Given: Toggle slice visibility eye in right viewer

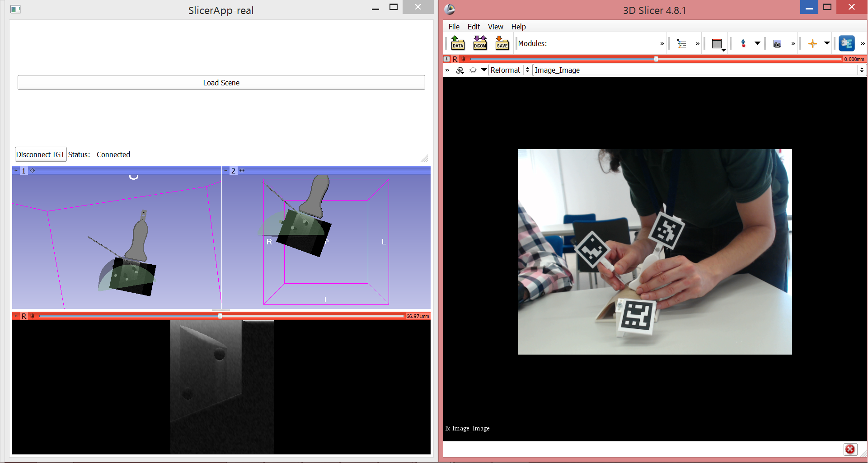Looking at the screenshot, I should tap(473, 70).
